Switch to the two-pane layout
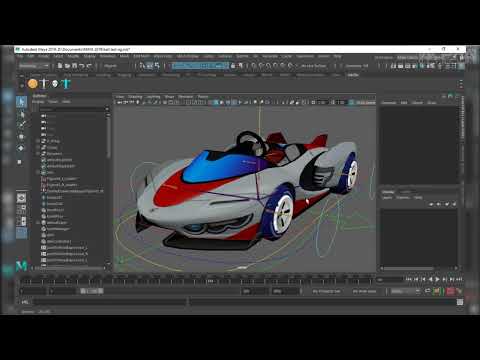 (21, 221)
